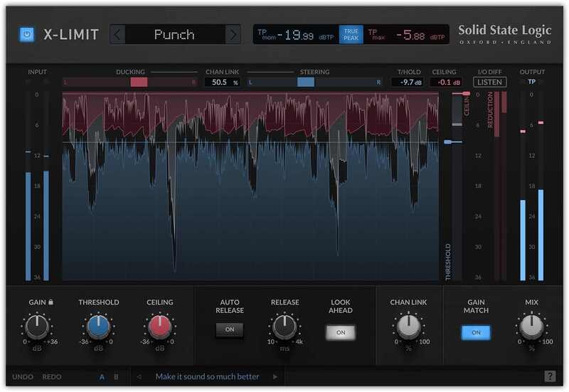
Task: Toggle the Gain Match ON button
Action: pyautogui.click(x=475, y=332)
